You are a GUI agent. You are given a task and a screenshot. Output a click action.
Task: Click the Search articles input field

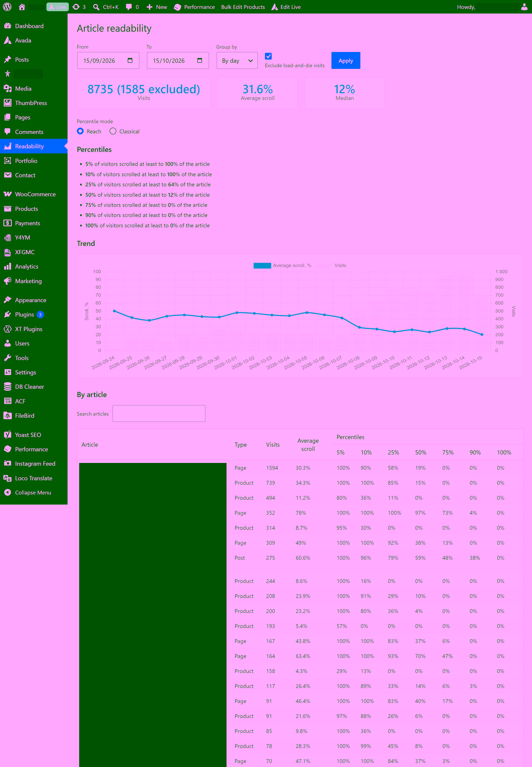pos(159,413)
